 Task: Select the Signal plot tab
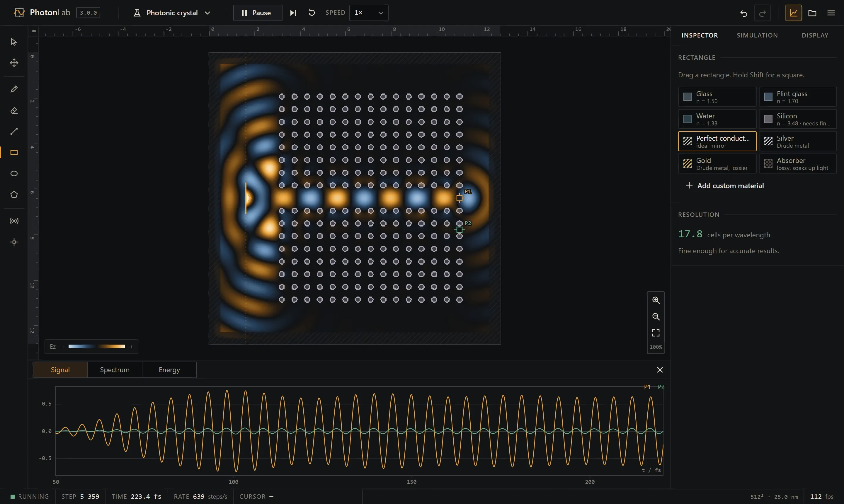(60, 370)
